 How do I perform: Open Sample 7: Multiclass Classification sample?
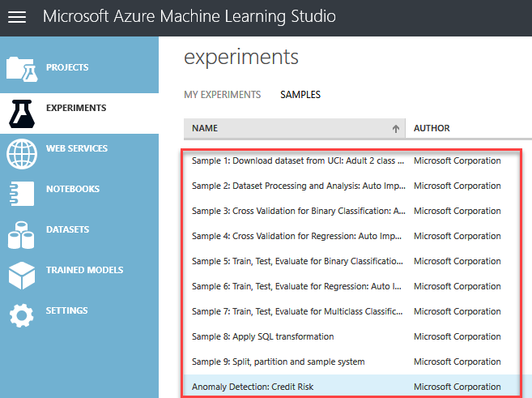(297, 311)
